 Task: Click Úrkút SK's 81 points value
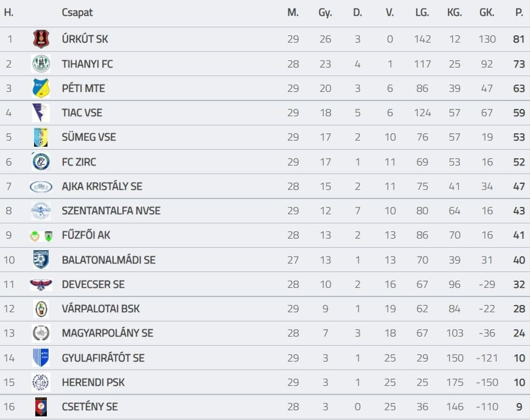(x=518, y=39)
